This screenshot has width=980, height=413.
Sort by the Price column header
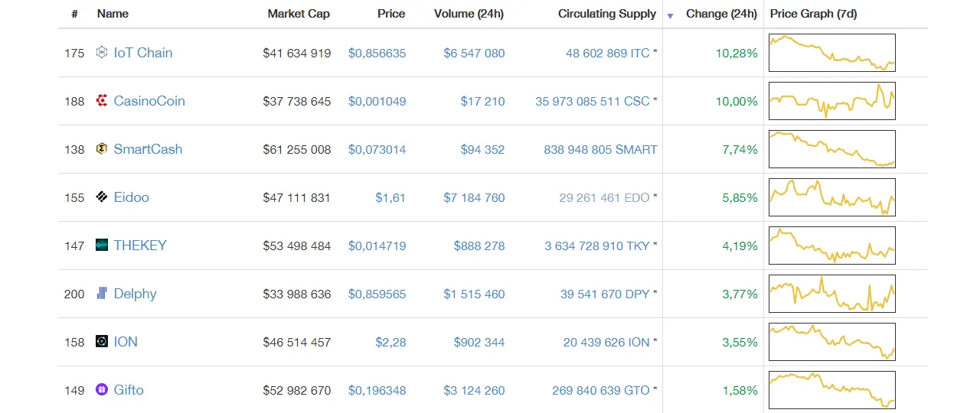[391, 14]
